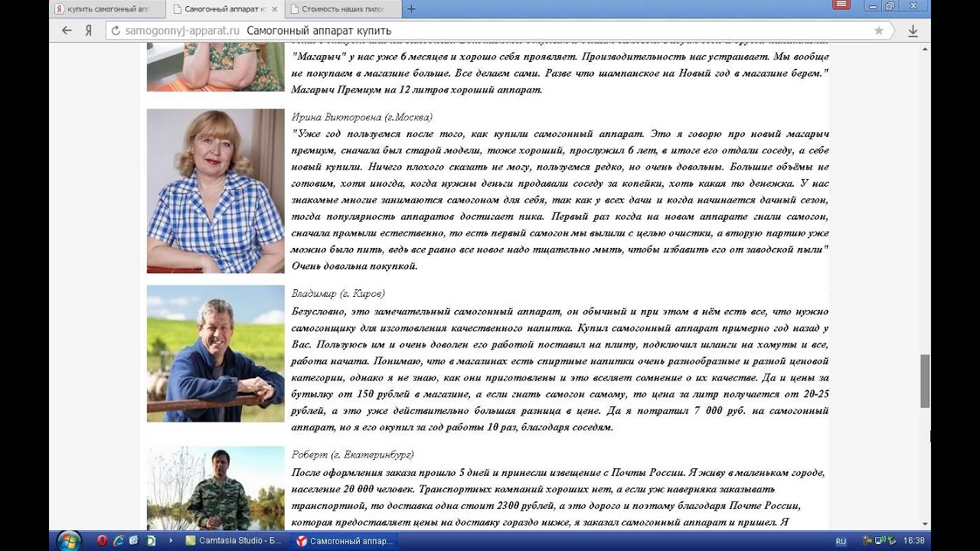The image size is (980, 551).
Task: Bookmark this page with the star icon
Action: coord(879,31)
